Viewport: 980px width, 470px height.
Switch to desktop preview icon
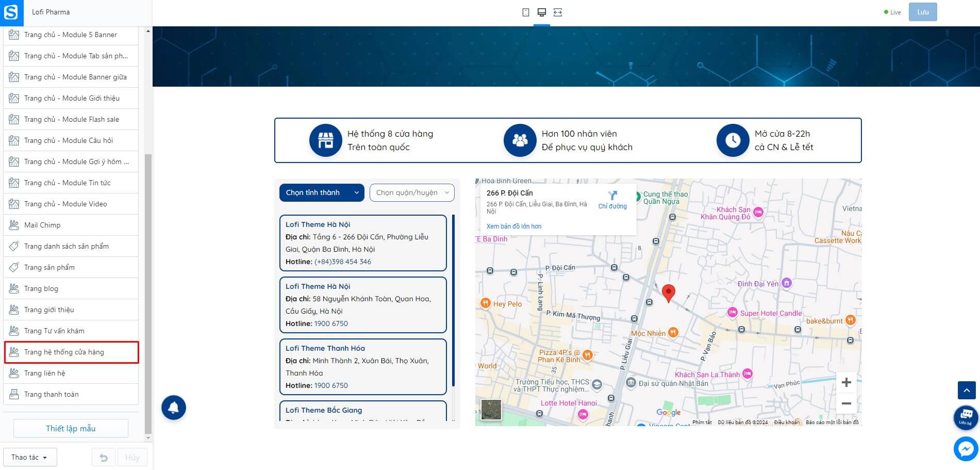pos(542,12)
